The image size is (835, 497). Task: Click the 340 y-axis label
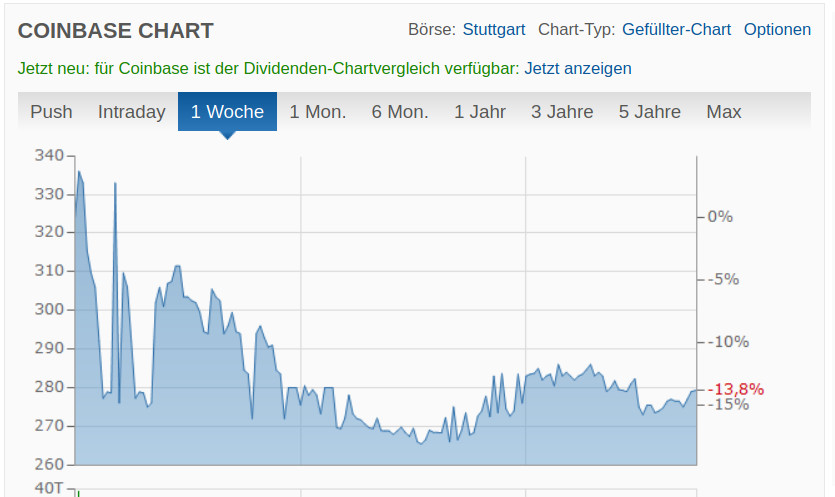(x=49, y=156)
